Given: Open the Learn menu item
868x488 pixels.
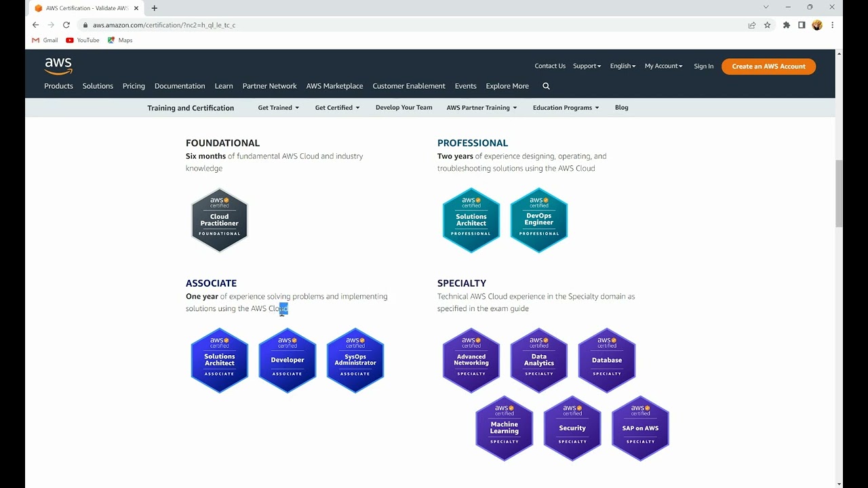Looking at the screenshot, I should click(224, 86).
